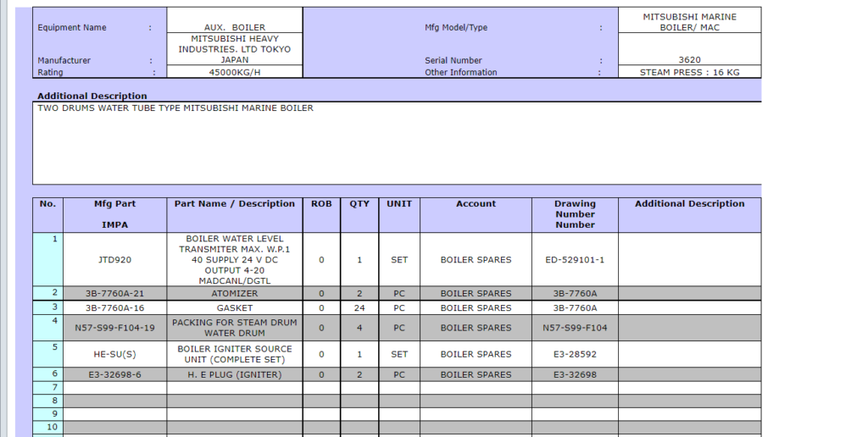Click the Mfg Part IMPA column header
Viewport: 868px width, 437px height.
(114, 214)
